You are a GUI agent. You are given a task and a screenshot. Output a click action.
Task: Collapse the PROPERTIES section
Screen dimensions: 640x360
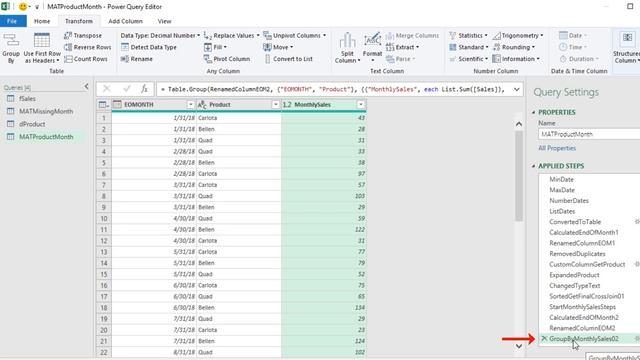(x=533, y=112)
